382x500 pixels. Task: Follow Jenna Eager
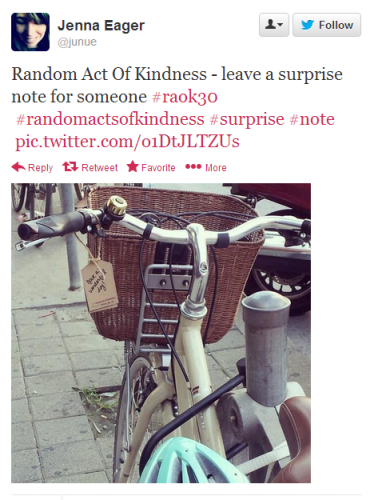(x=327, y=25)
